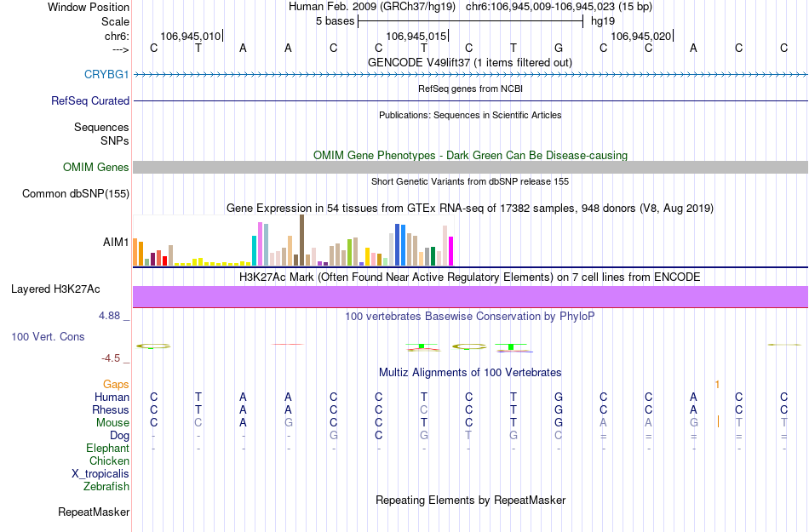
Task: Open the Layered H3K27Ac track label
Action: (55, 289)
